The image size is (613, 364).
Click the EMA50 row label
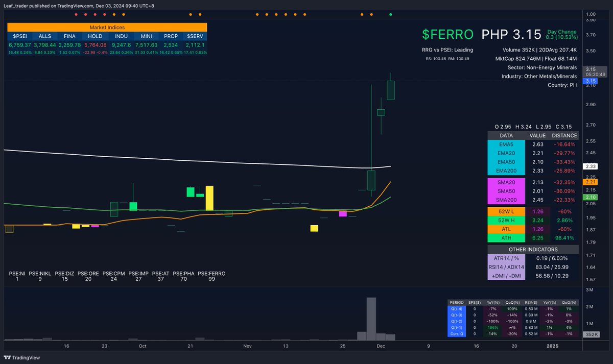coord(506,162)
